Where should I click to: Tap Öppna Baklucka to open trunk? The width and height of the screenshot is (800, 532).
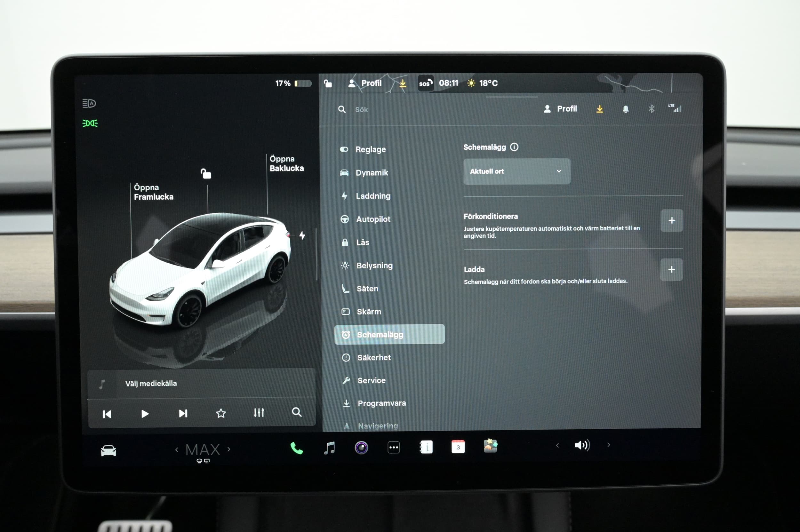pyautogui.click(x=286, y=163)
